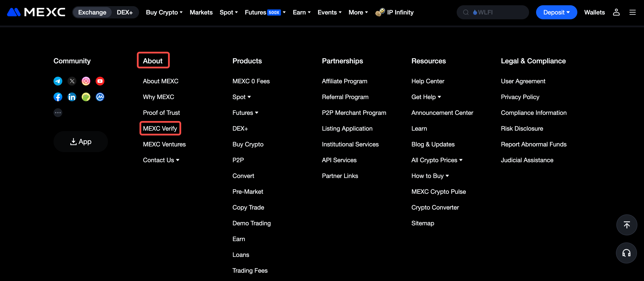This screenshot has height=281, width=644.
Task: Expand the Contact Us footer dropdown
Action: pos(161,160)
